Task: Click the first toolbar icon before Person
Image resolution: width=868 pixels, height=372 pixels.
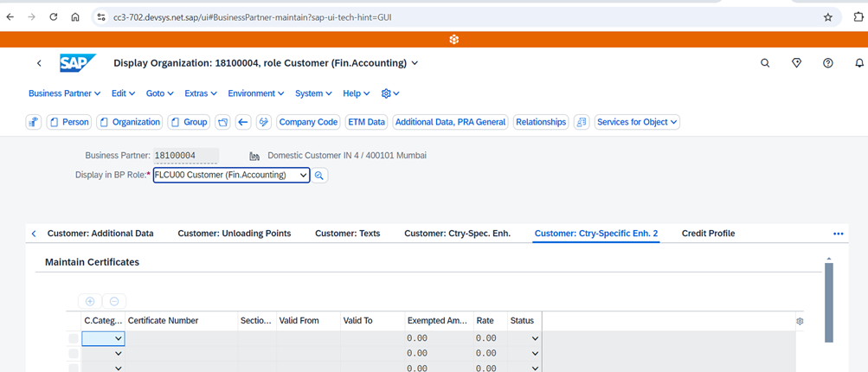Action: (x=34, y=122)
